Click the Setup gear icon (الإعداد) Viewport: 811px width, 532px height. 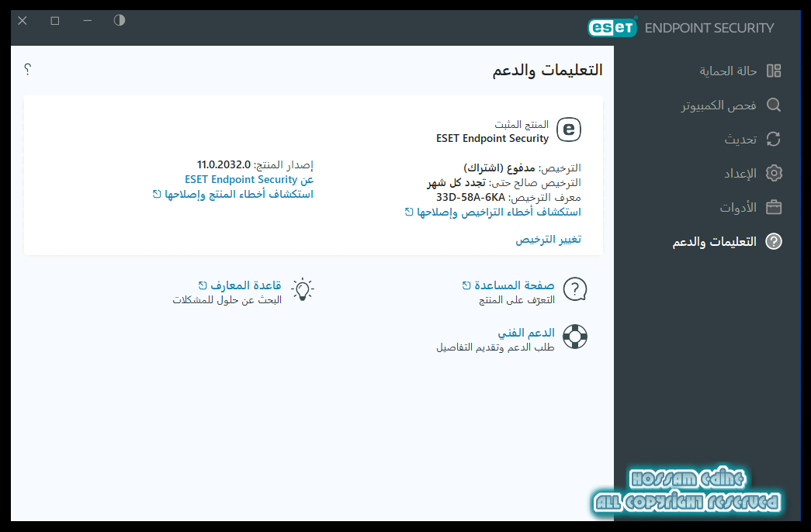click(774, 173)
